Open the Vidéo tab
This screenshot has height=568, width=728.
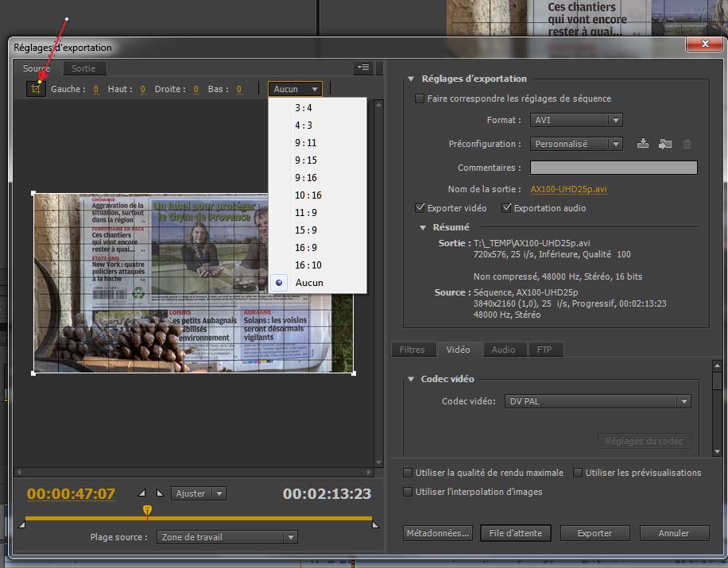click(x=459, y=350)
